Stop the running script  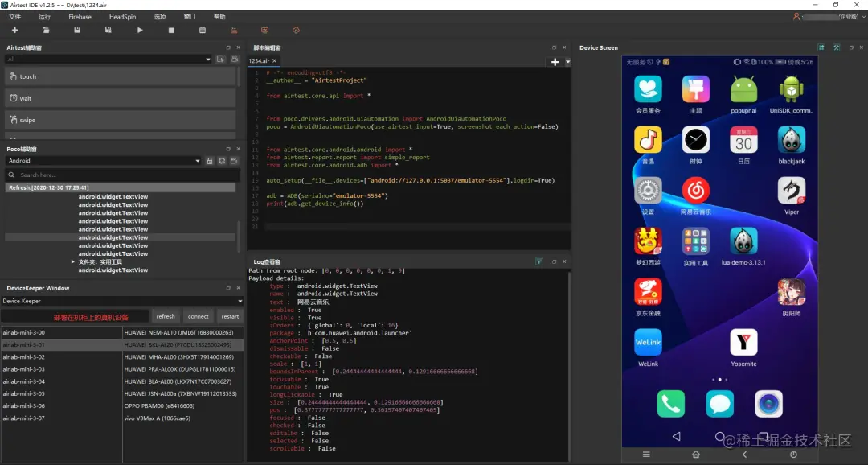pyautogui.click(x=171, y=31)
